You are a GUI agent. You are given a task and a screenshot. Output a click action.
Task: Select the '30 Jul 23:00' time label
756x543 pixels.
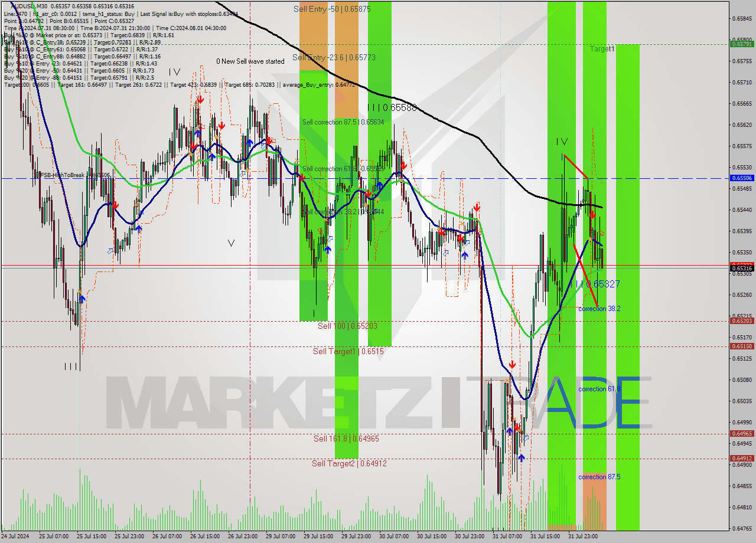[x=468, y=537]
